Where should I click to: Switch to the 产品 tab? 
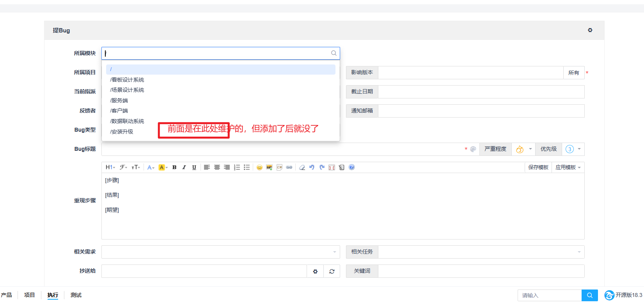coord(6,295)
